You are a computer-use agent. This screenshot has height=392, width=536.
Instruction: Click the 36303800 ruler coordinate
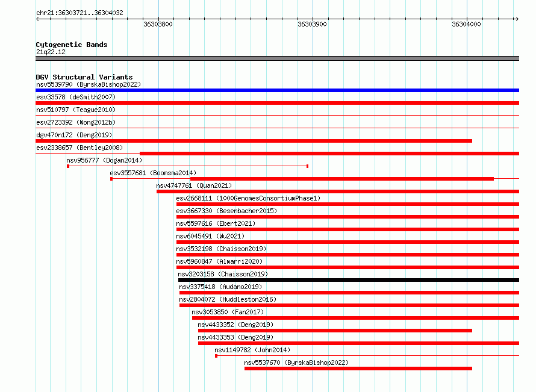158,24
